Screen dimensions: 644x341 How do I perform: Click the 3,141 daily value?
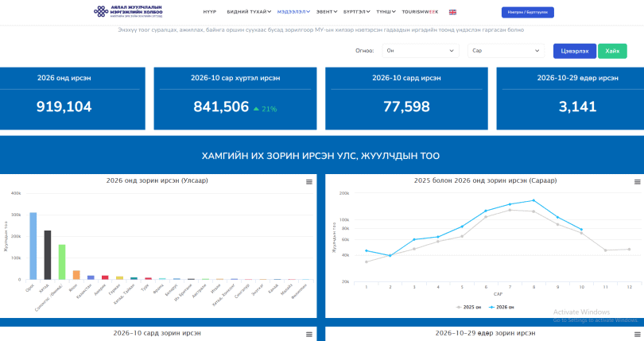click(x=577, y=107)
